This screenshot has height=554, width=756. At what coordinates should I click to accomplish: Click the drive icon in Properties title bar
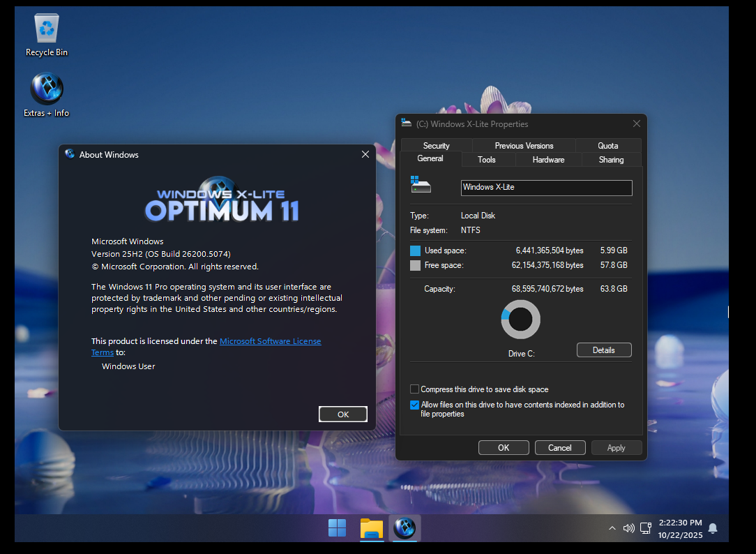point(407,123)
